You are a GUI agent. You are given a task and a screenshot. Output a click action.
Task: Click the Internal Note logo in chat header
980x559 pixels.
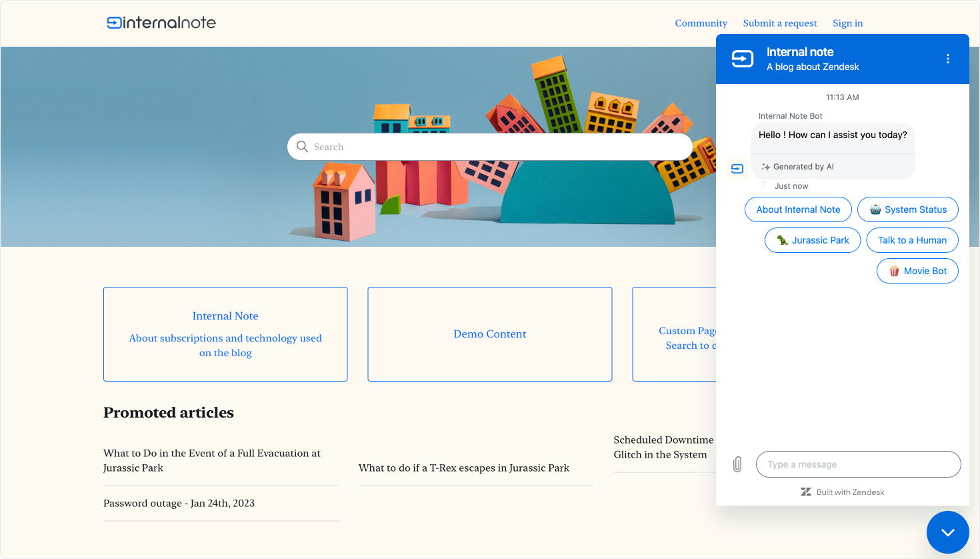coord(743,59)
